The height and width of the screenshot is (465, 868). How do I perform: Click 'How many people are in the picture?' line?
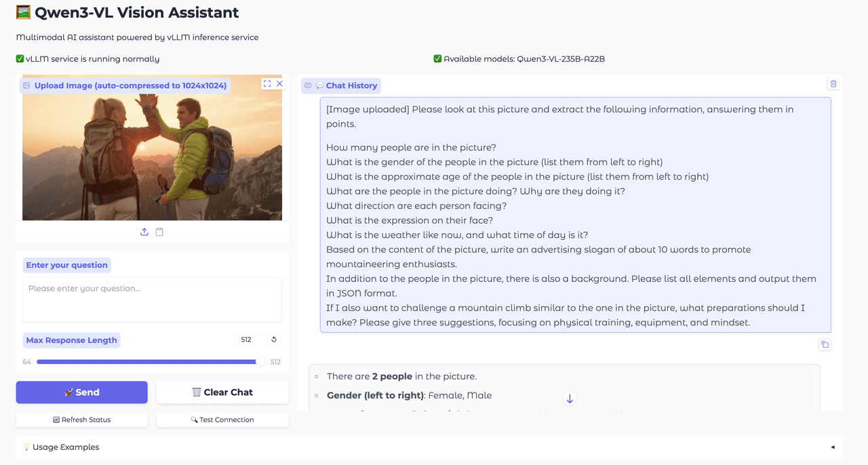(411, 147)
